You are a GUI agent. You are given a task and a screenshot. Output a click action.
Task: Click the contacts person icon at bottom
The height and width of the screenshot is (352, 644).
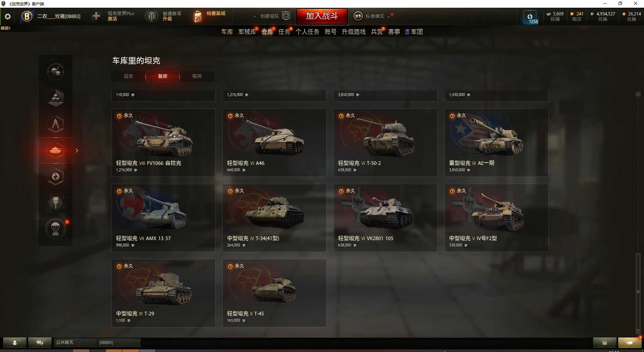point(15,343)
